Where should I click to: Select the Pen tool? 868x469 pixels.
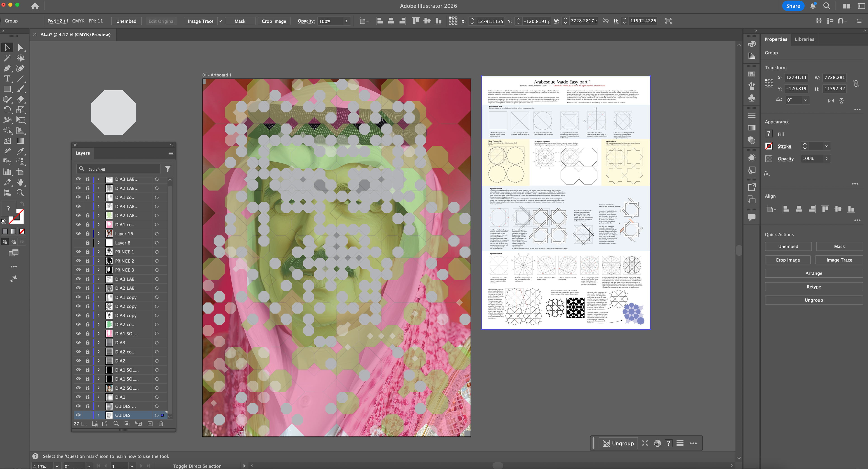7,69
